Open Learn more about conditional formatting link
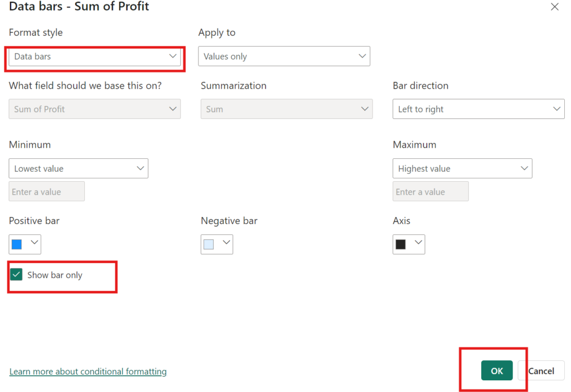The height and width of the screenshot is (392, 571). coord(88,371)
